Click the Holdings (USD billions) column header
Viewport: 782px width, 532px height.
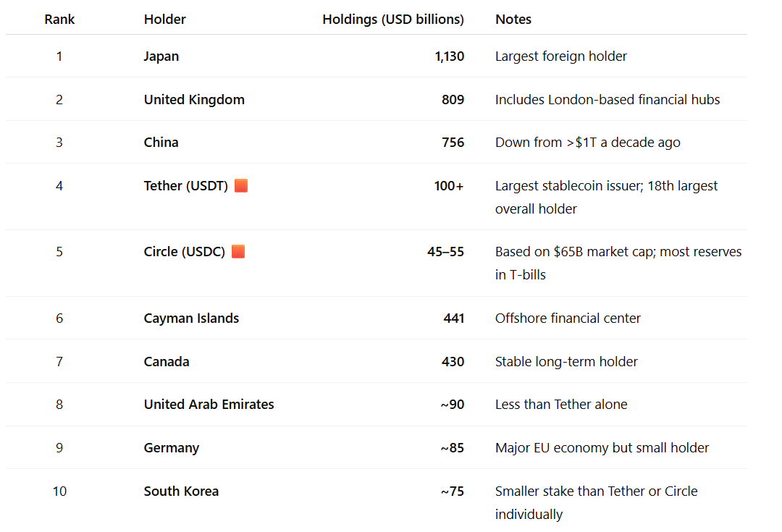pos(393,20)
